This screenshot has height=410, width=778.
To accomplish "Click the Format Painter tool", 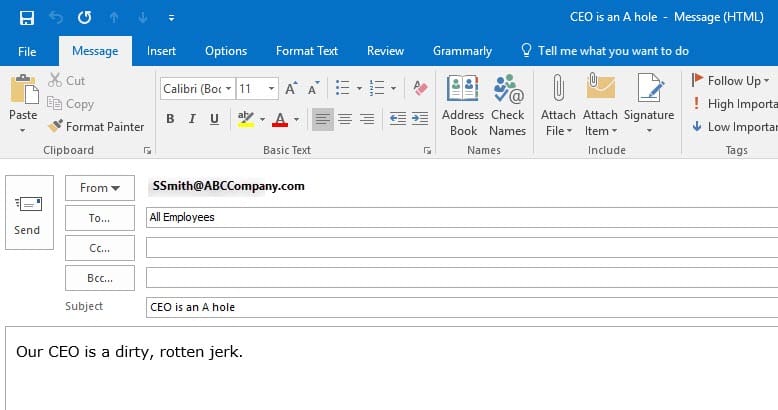I will pyautogui.click(x=96, y=127).
